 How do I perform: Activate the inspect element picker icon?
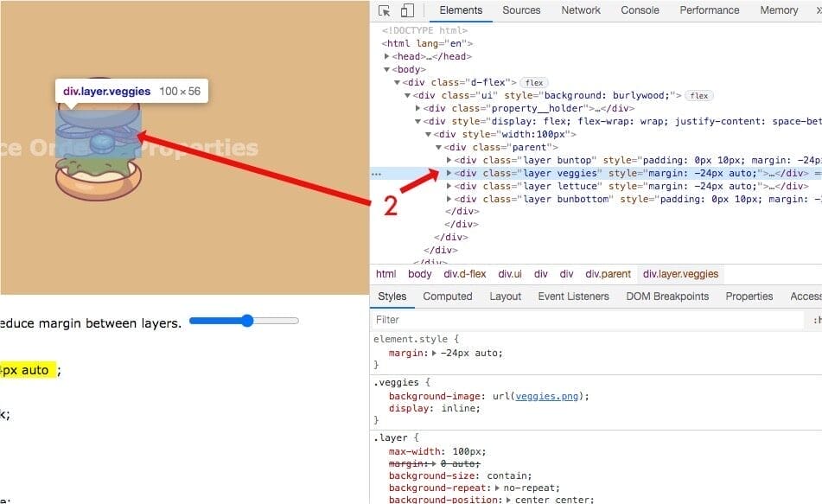385,10
